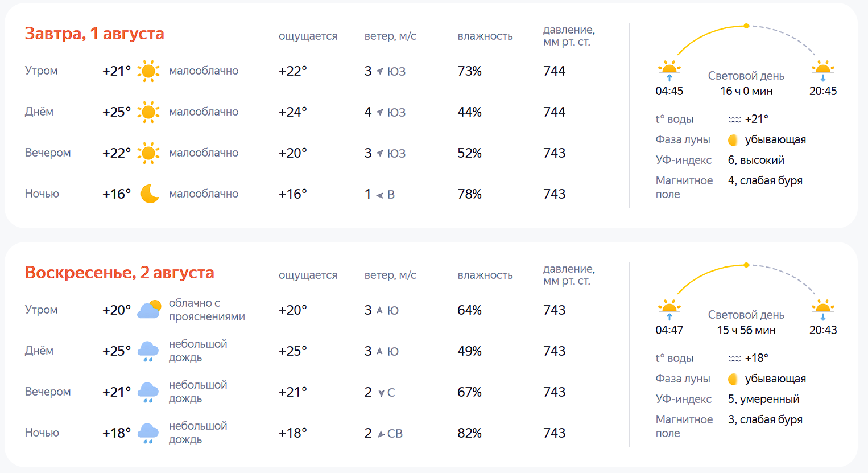868x473 pixels.
Task: Click the crescent moon icon for 1 August night
Action: [150, 194]
